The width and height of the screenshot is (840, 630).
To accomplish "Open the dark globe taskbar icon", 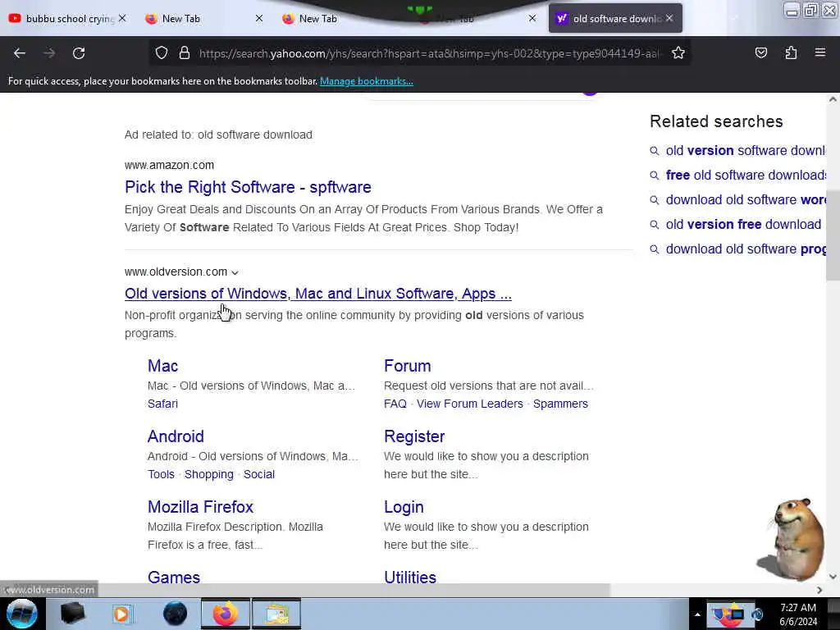I will [176, 614].
